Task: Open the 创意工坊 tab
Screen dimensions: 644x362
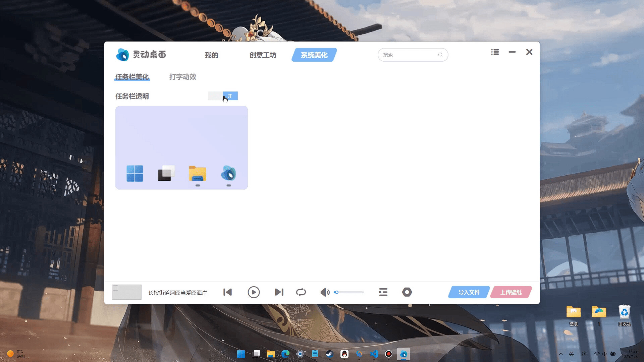Action: coord(263,55)
